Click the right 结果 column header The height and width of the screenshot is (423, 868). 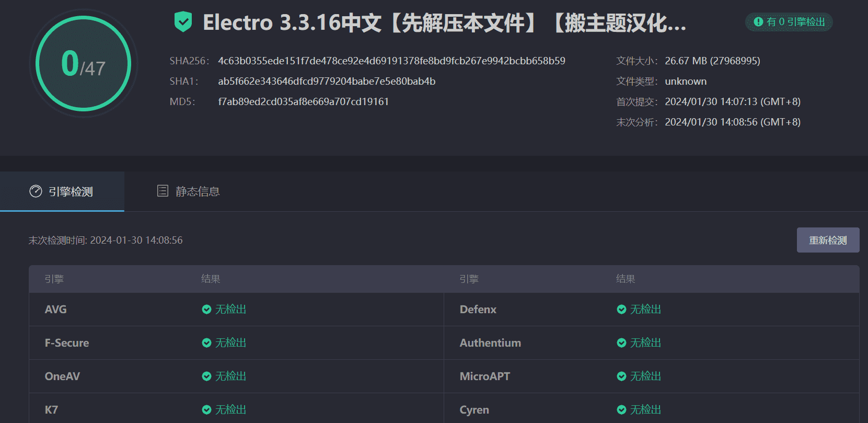click(626, 279)
